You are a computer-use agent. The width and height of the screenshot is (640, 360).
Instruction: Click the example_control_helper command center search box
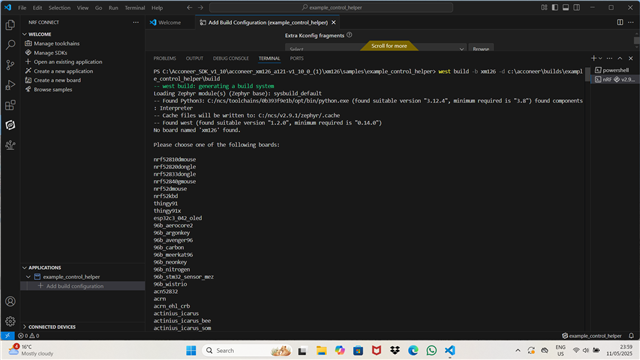point(331,7)
